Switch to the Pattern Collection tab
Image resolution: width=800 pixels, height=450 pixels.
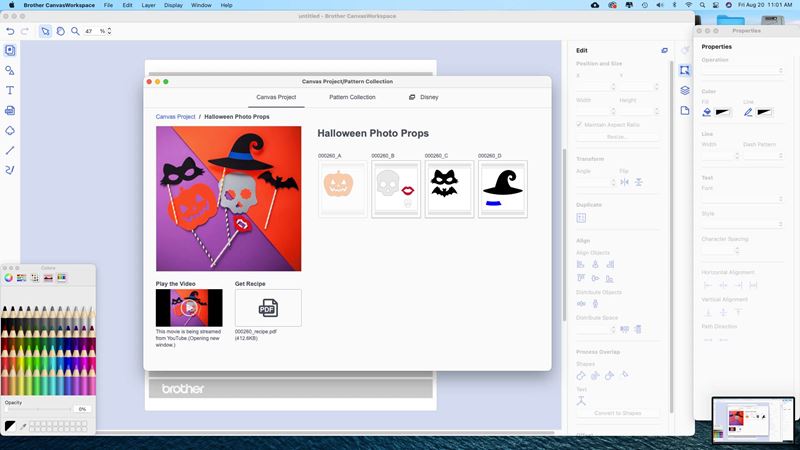(x=352, y=97)
